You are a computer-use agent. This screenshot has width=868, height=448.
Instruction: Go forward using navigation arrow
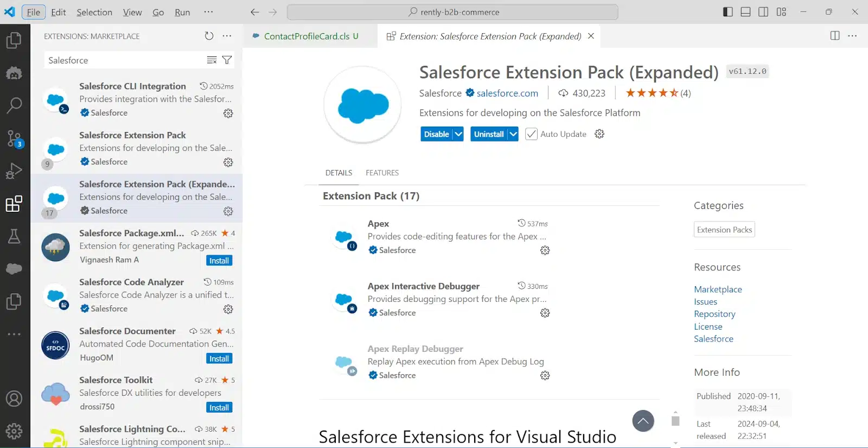click(x=272, y=12)
